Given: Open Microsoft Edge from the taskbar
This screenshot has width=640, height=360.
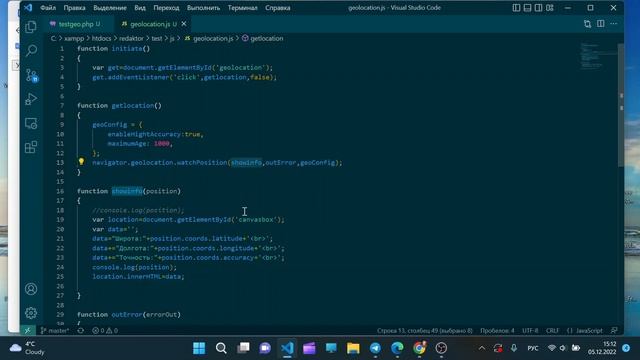Looking at the screenshot, I should coord(397,348).
